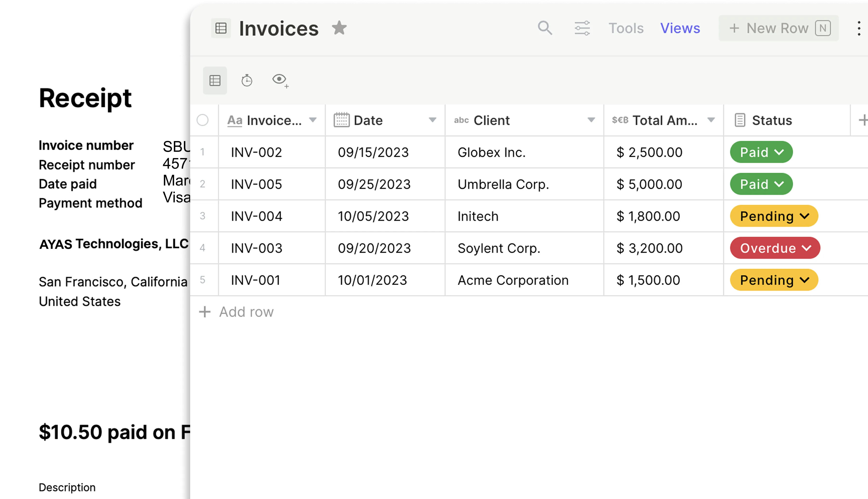Open the Date column dropdown
The width and height of the screenshot is (868, 499).
433,120
